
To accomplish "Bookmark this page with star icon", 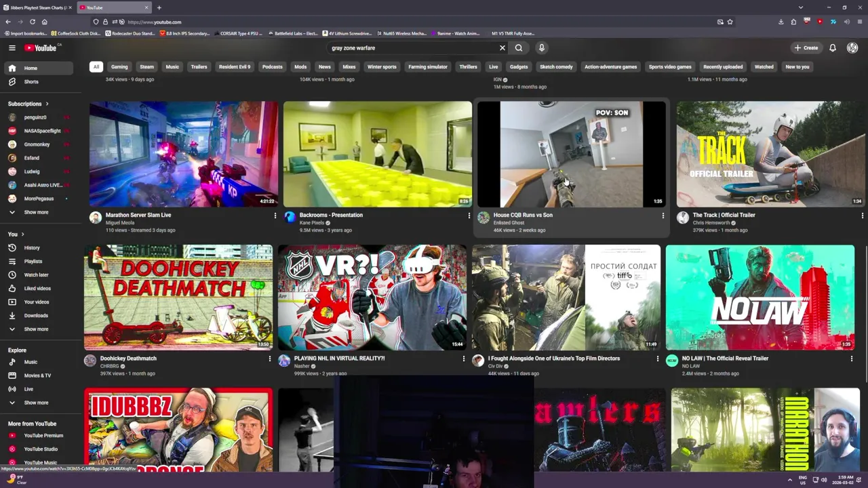I will [x=730, y=22].
